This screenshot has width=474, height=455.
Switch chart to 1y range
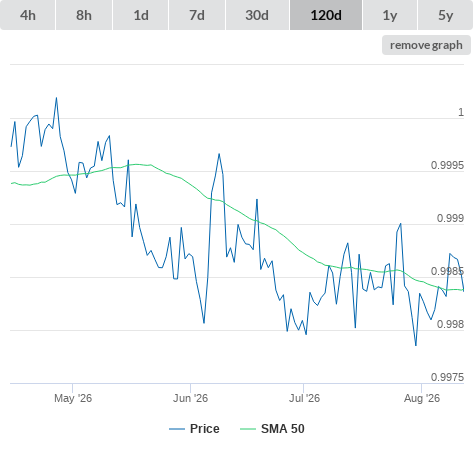(x=390, y=15)
